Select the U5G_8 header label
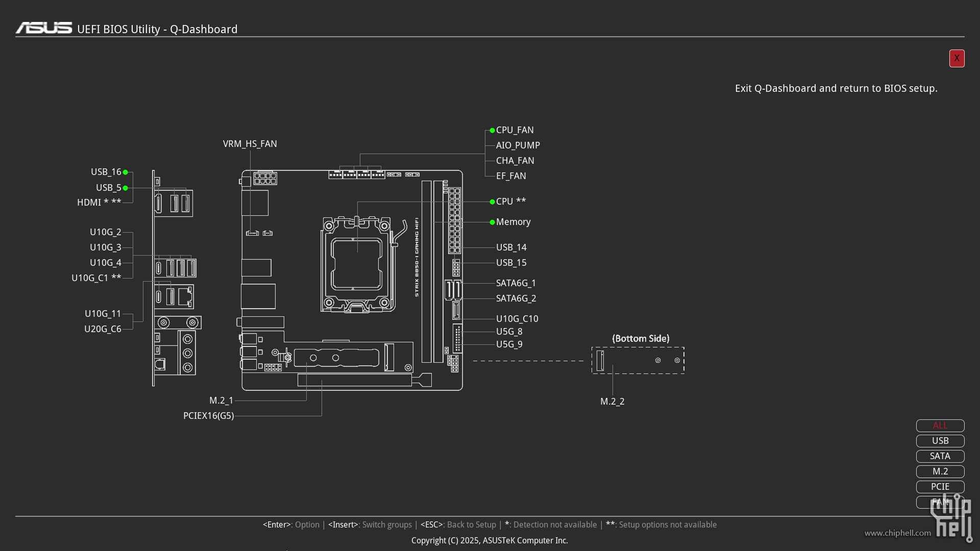 pos(509,332)
